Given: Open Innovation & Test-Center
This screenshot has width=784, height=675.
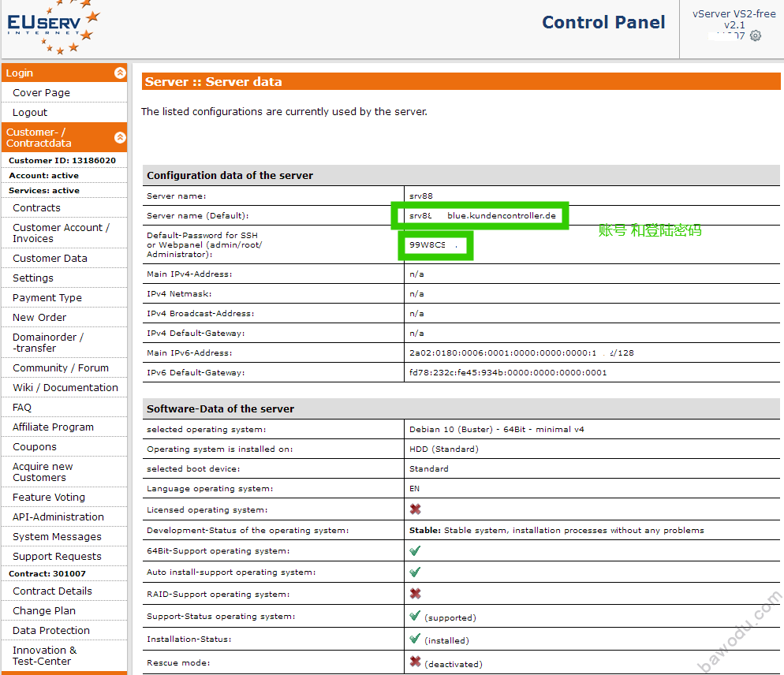Looking at the screenshot, I should coord(44,655).
